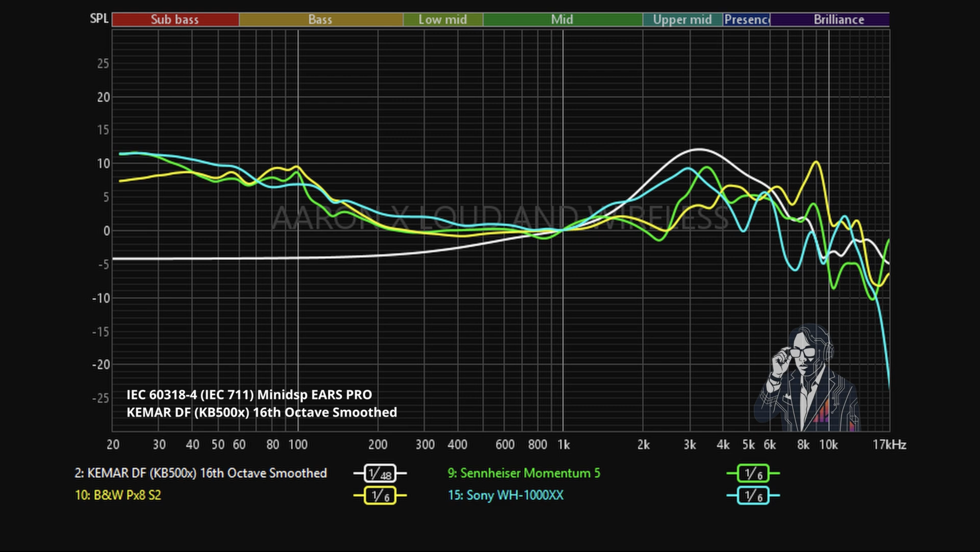
Task: Click the KEMAR DF caption inside the graph
Action: [262, 412]
